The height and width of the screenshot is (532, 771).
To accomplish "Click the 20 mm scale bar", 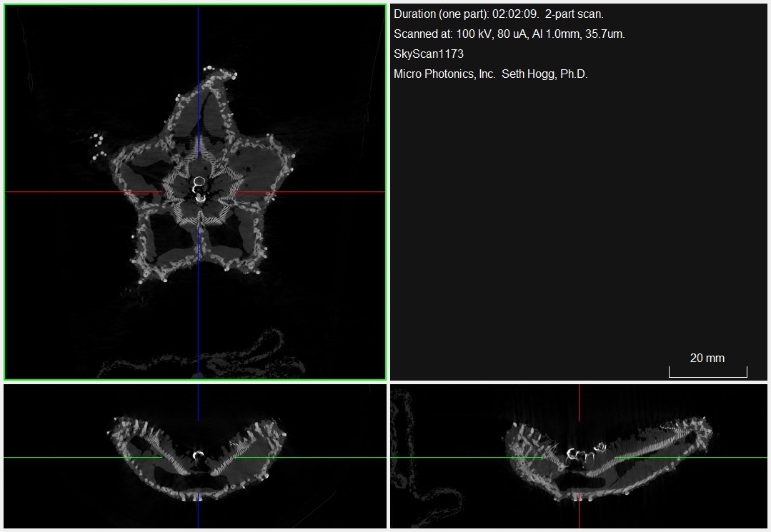I will tap(707, 372).
